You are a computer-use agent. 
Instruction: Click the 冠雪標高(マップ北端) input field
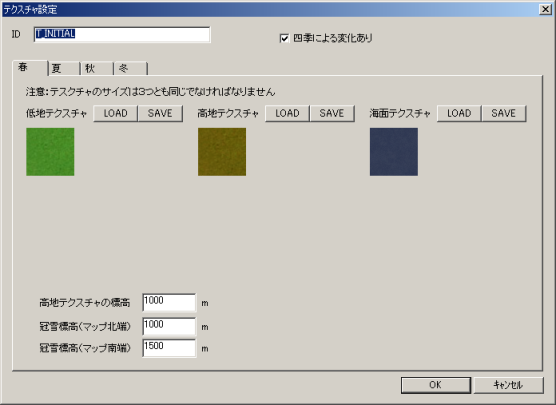coord(169,326)
